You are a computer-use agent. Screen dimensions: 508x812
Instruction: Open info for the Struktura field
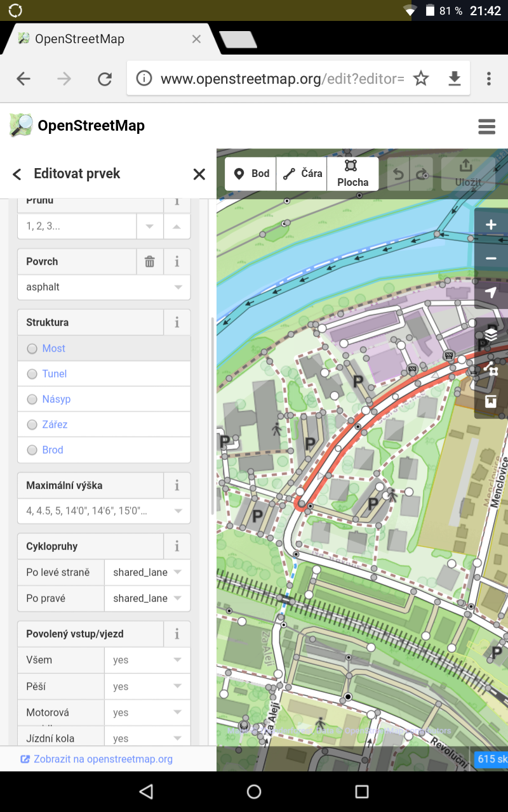pos(177,322)
